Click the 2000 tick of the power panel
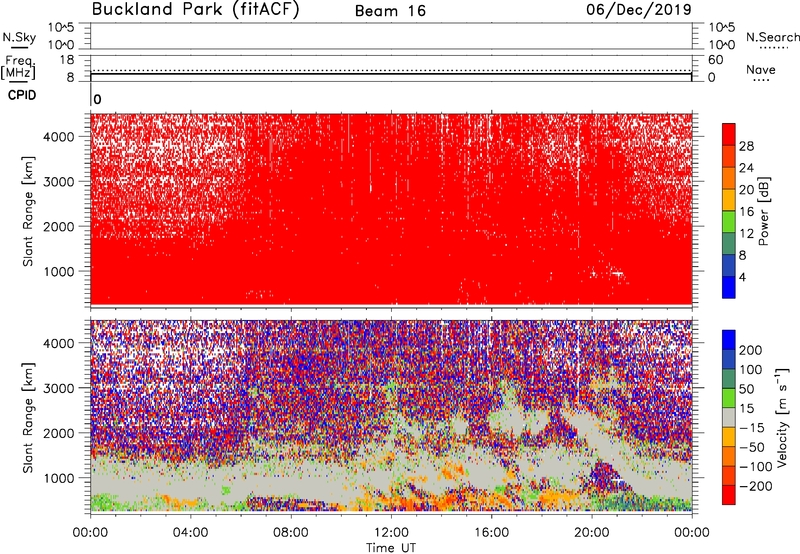The width and height of the screenshot is (800, 554). [x=59, y=226]
